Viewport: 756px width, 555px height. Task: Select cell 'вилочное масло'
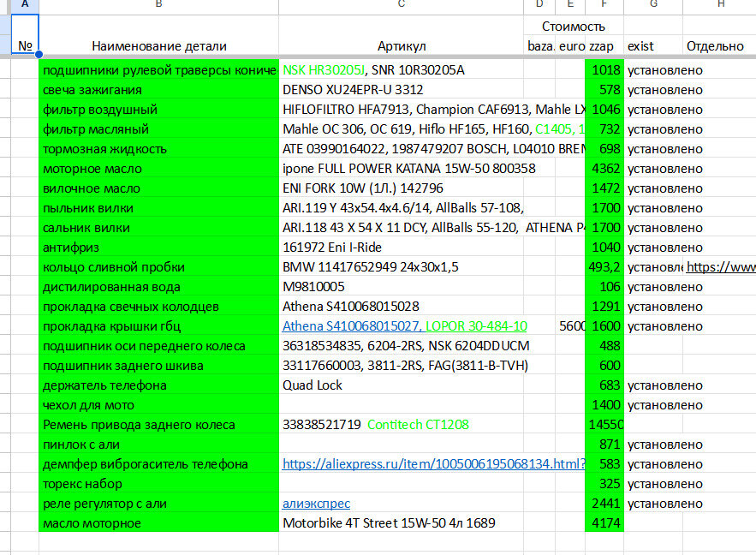pyautogui.click(x=158, y=188)
